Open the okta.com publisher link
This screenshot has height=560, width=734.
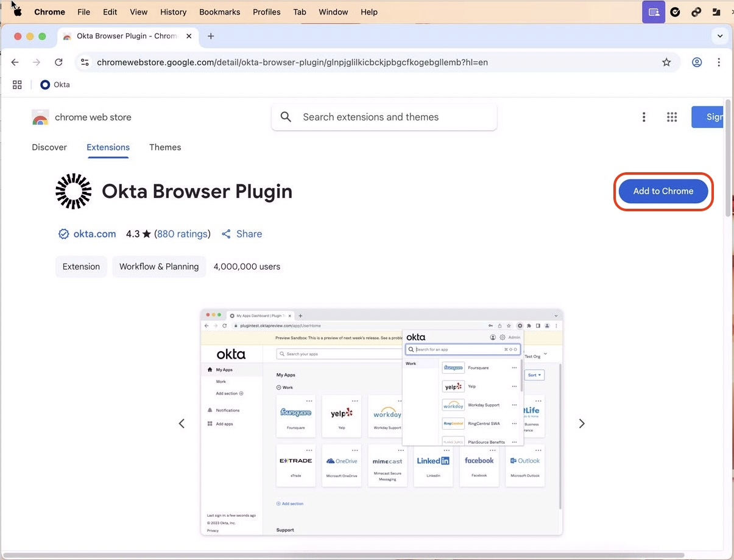(94, 234)
